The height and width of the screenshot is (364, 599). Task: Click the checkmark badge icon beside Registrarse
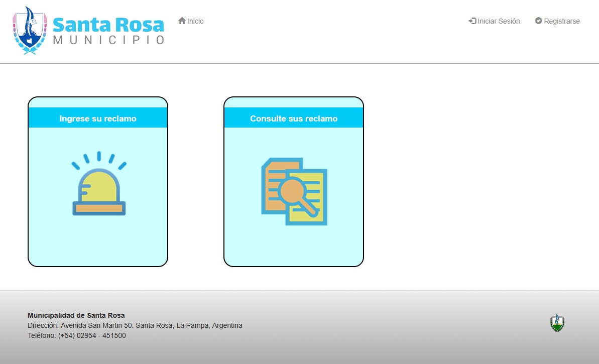click(x=538, y=21)
